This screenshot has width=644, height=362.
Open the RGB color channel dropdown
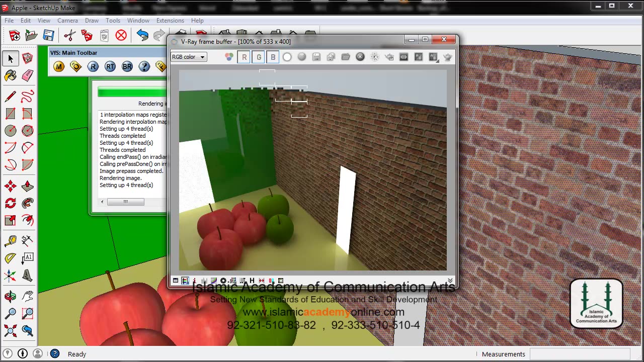tap(189, 57)
